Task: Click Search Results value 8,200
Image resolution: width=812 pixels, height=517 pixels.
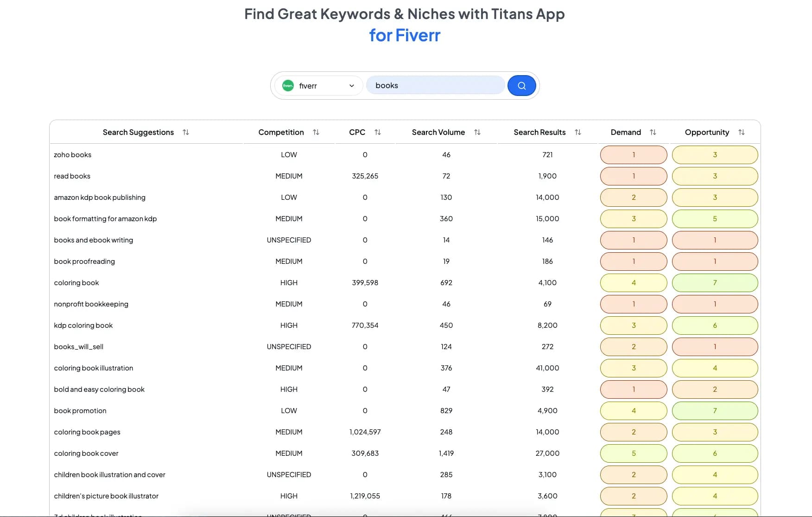Action: click(547, 326)
